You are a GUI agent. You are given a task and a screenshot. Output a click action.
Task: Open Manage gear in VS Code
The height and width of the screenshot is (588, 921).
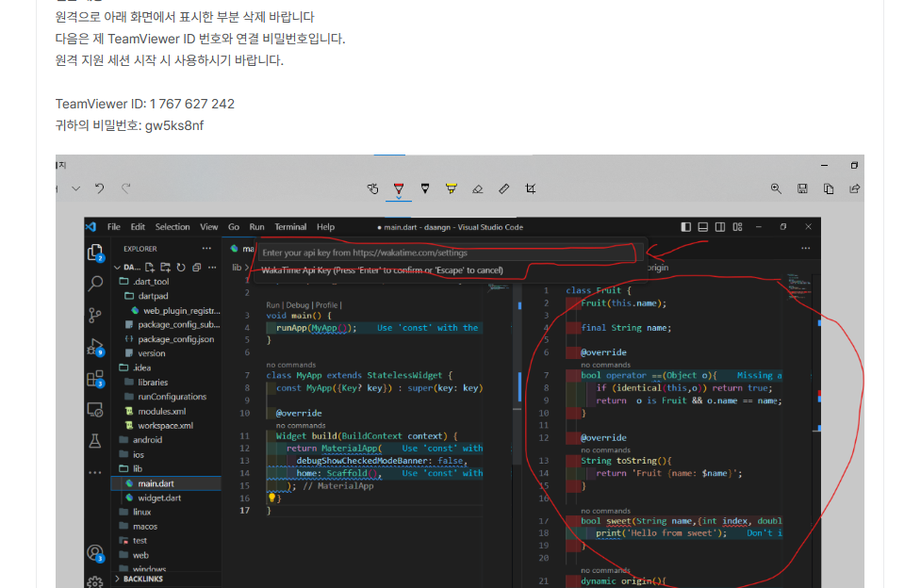(95, 581)
